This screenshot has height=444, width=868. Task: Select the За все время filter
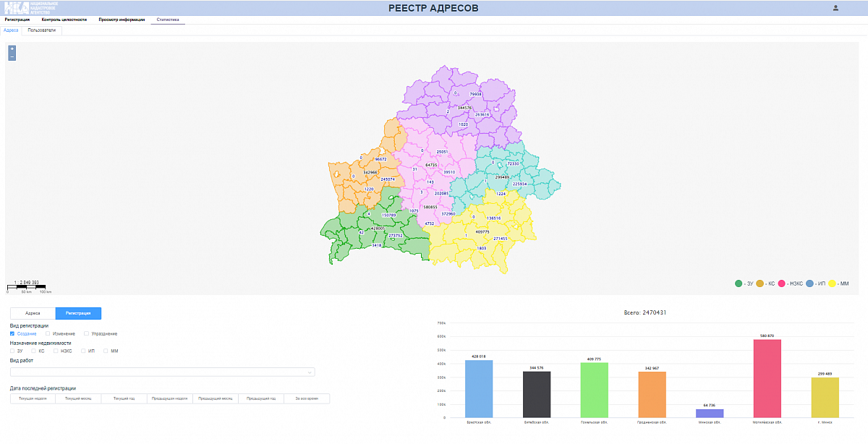[306, 398]
